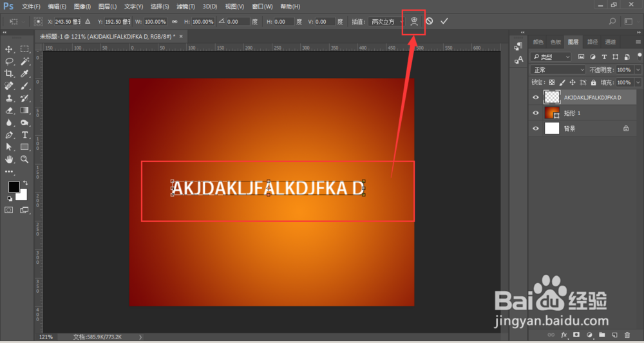Viewport: 644px width, 343px height.
Task: Select the Brush tool
Action: [x=24, y=86]
